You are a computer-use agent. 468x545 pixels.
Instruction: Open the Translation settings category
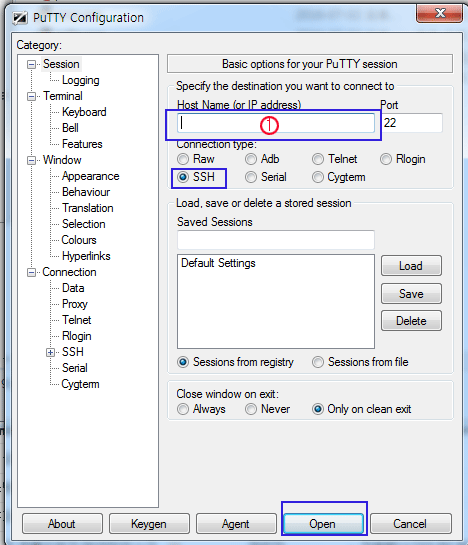coord(88,208)
